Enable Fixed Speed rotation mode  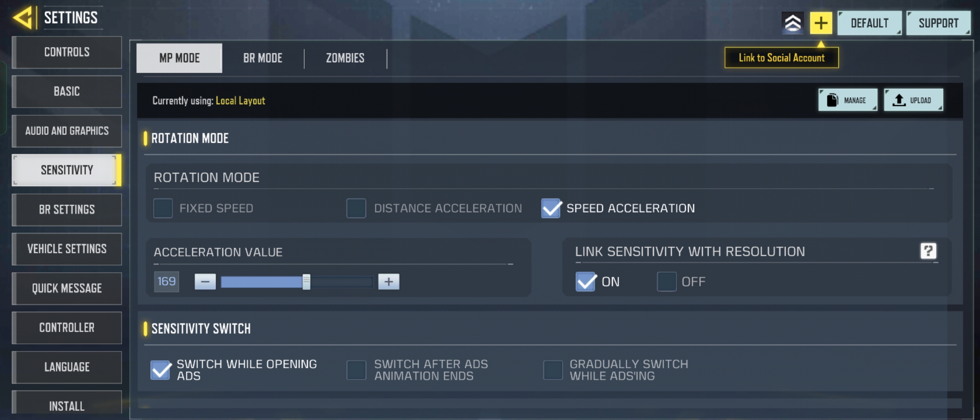(163, 208)
